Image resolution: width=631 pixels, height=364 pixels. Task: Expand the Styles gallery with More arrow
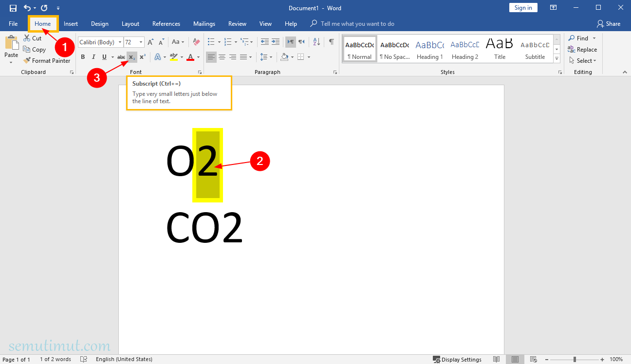557,58
